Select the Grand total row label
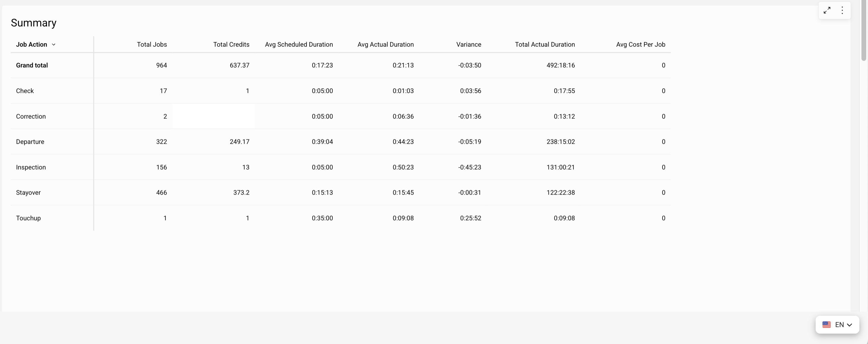The height and width of the screenshot is (344, 868). coord(32,65)
